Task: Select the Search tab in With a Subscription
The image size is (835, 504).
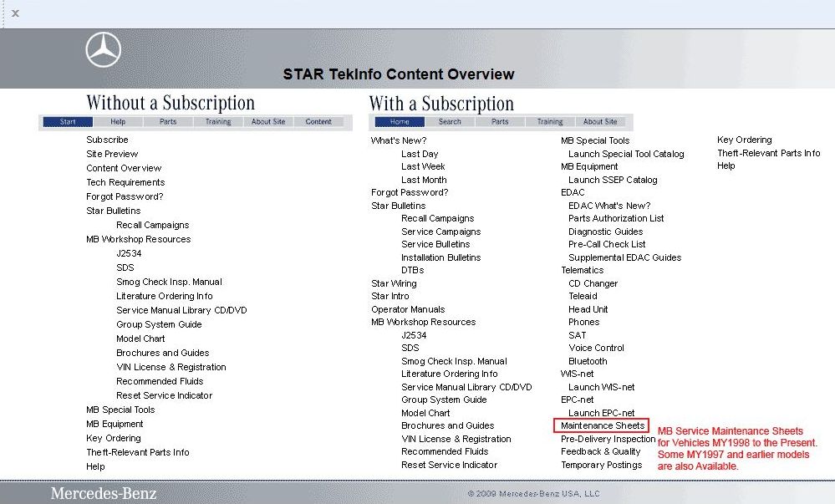Action: coord(450,122)
